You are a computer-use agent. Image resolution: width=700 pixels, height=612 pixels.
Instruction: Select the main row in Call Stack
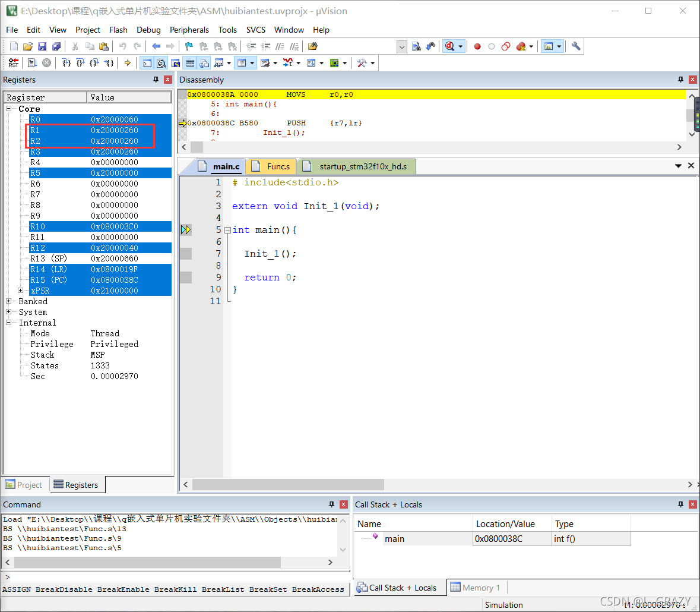pyautogui.click(x=493, y=539)
